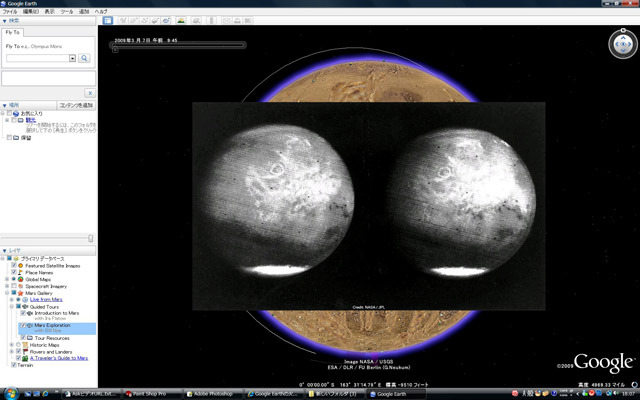Click the Windows Start orb

point(11,393)
